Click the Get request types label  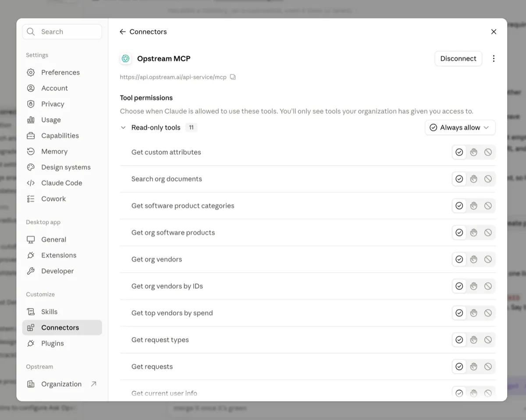(x=160, y=339)
